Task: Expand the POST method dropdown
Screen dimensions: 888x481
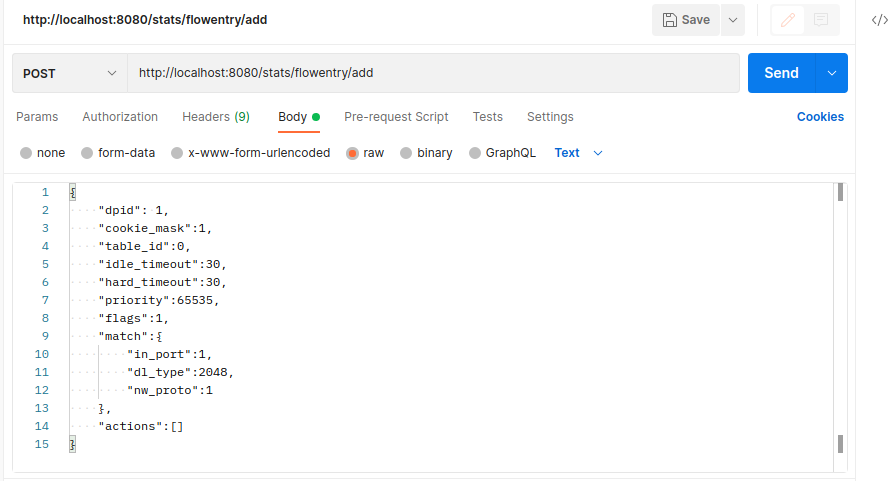Action: 68,73
